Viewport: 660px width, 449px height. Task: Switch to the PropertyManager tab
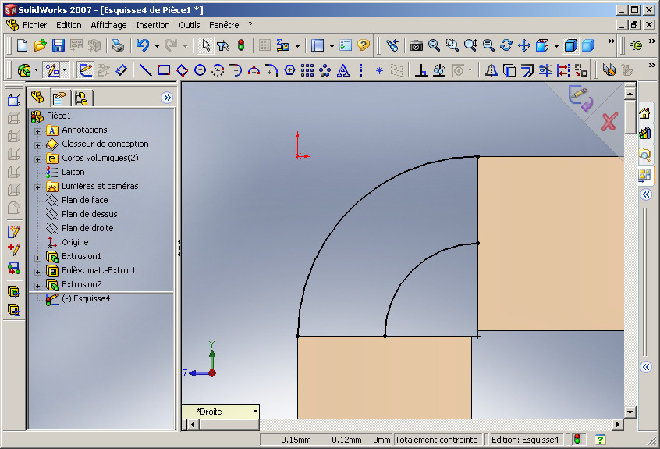tap(59, 98)
